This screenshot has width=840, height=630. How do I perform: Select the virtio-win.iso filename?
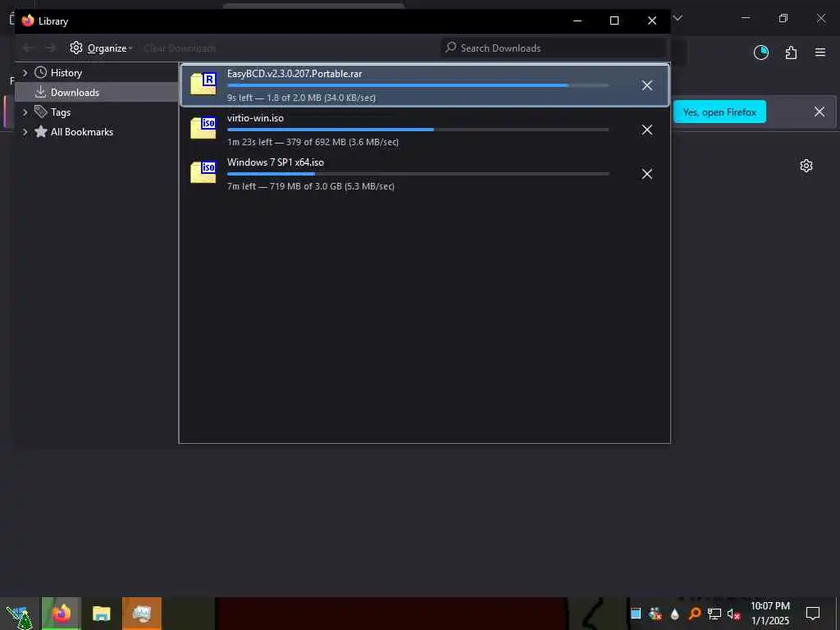255,118
